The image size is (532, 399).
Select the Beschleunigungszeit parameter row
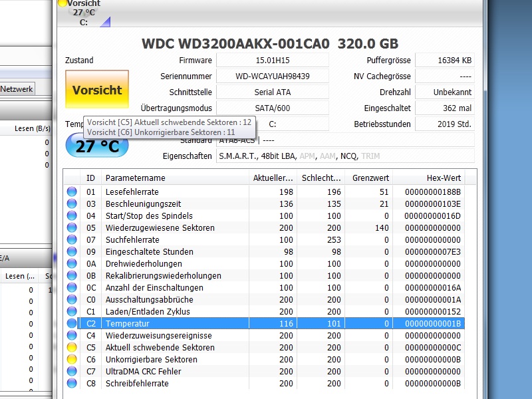265,203
